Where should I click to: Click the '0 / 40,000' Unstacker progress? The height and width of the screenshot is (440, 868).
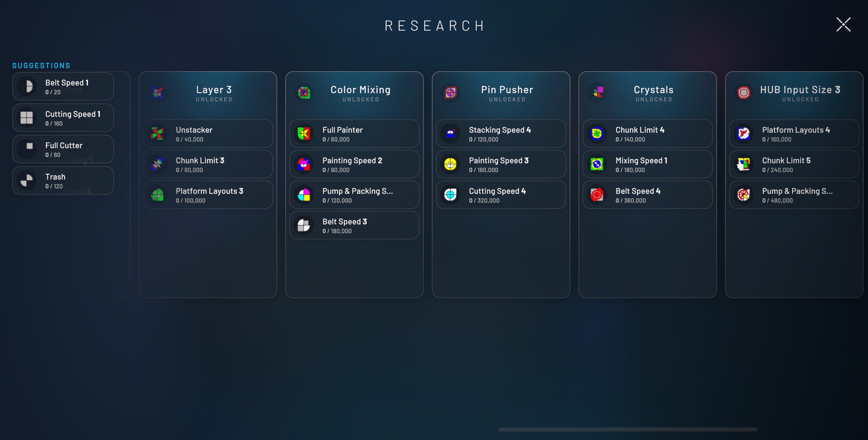190,140
